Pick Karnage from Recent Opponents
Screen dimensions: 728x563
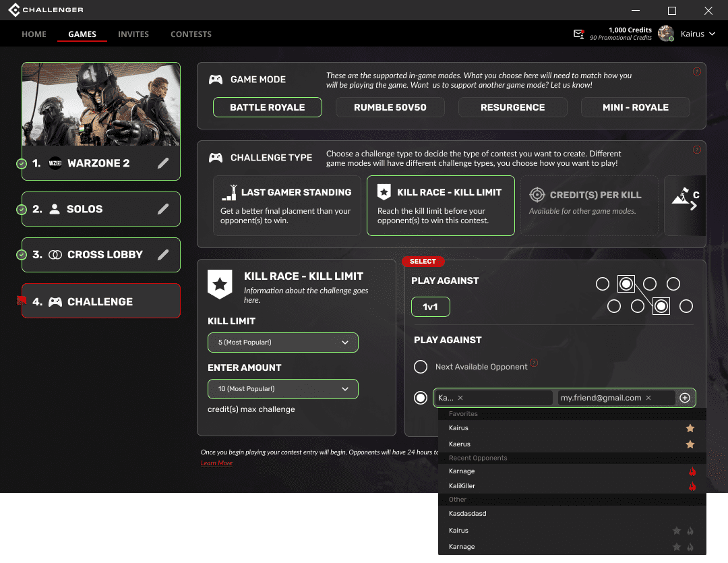572,471
